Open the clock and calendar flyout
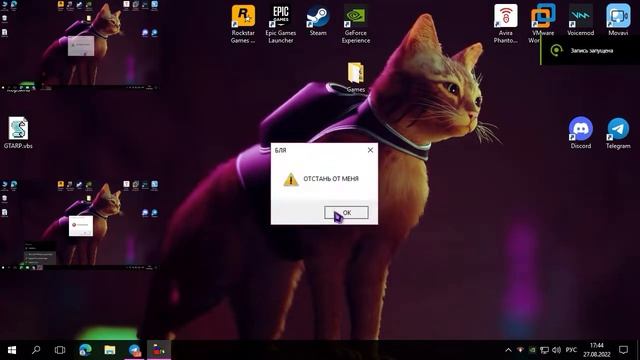This screenshot has height=360, width=640. (x=597, y=350)
